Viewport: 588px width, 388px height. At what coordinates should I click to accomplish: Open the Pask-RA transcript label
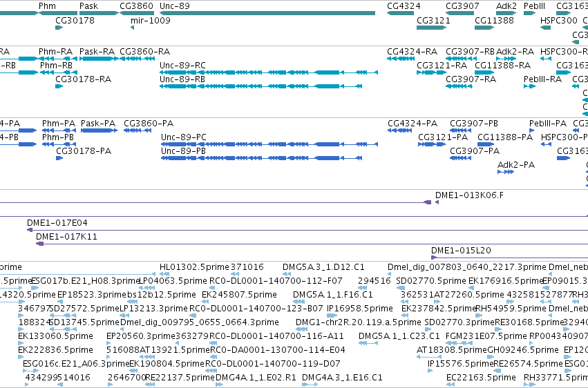97,51
